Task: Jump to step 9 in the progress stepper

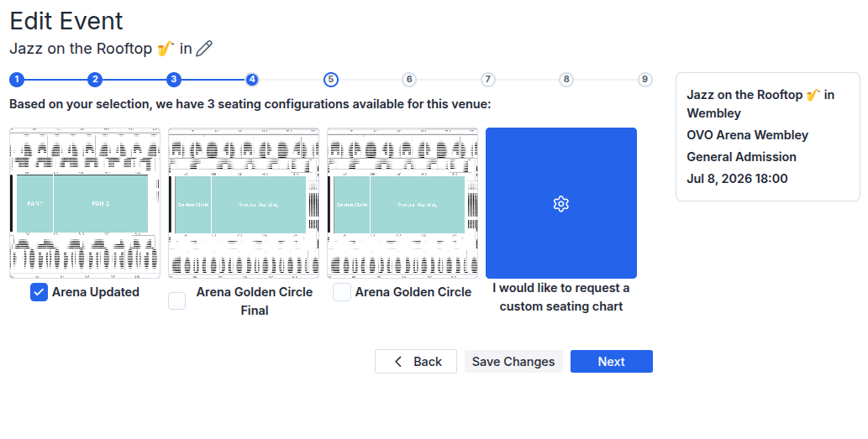Action: click(x=644, y=80)
